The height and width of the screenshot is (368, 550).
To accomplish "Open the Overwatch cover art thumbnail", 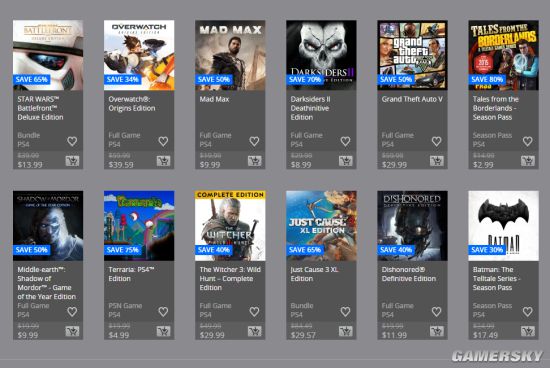I will click(x=139, y=55).
